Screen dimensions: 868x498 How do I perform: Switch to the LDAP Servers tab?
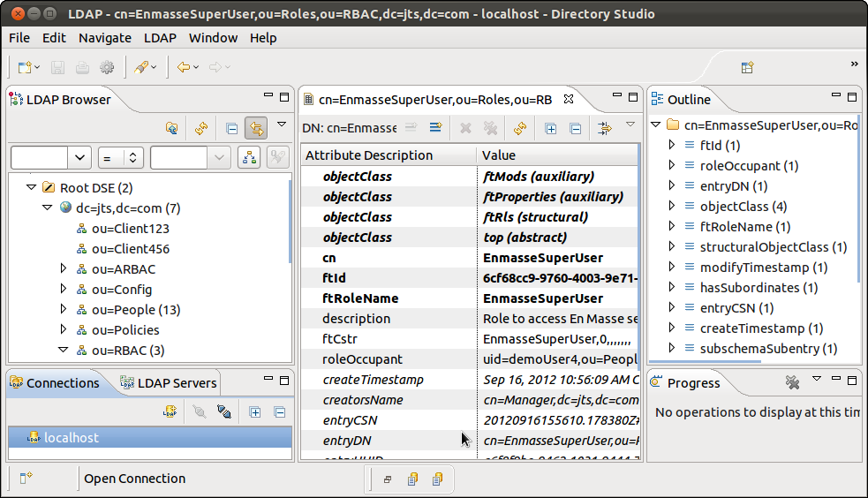(168, 383)
